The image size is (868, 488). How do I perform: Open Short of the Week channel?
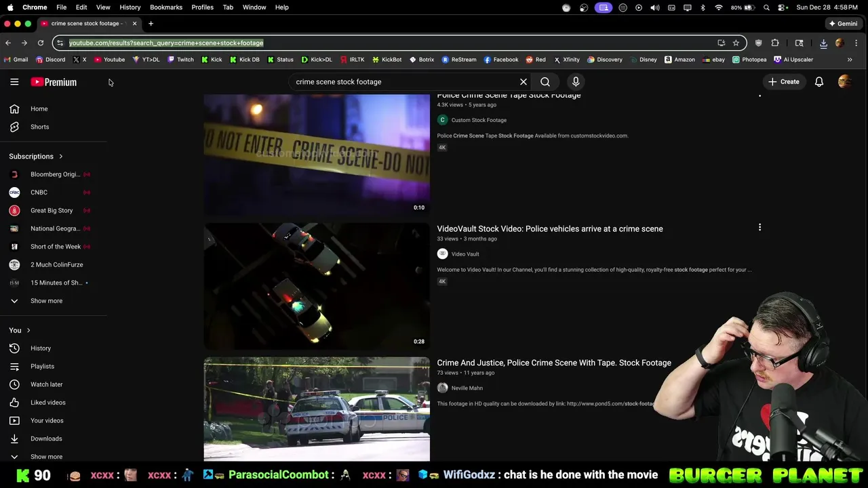[54, 247]
